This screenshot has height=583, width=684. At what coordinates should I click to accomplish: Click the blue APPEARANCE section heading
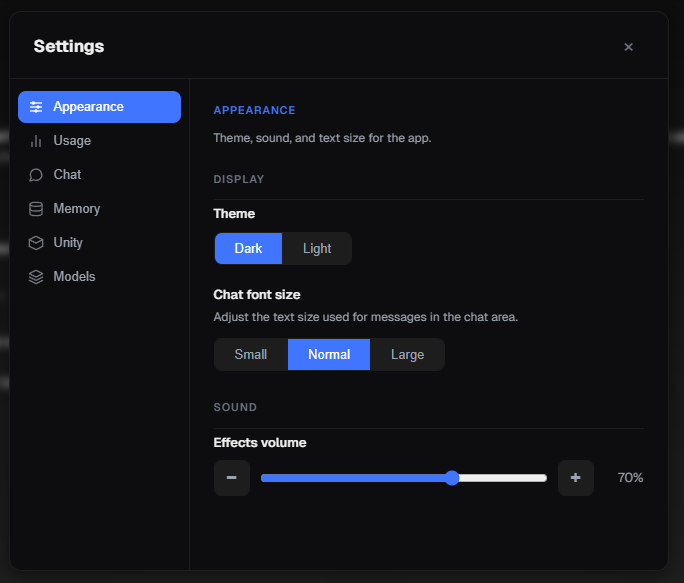pyautogui.click(x=254, y=110)
